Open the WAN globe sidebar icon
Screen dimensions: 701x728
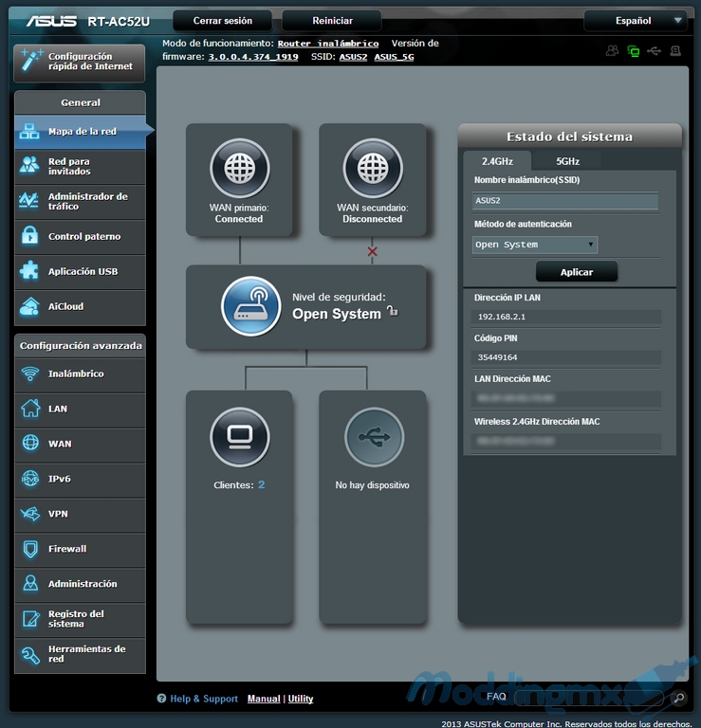(30, 443)
